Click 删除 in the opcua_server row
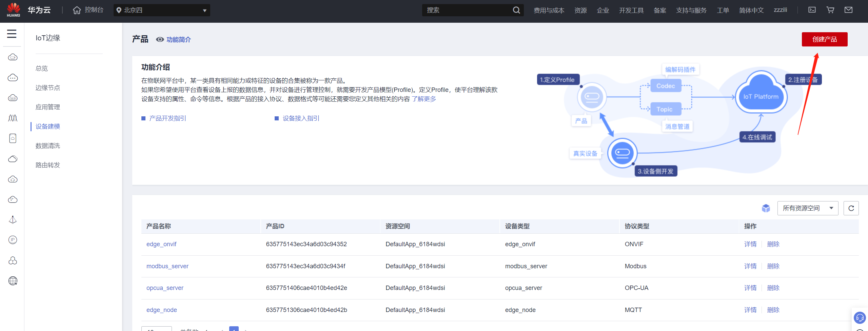Viewport: 868px width, 331px height. pos(773,288)
